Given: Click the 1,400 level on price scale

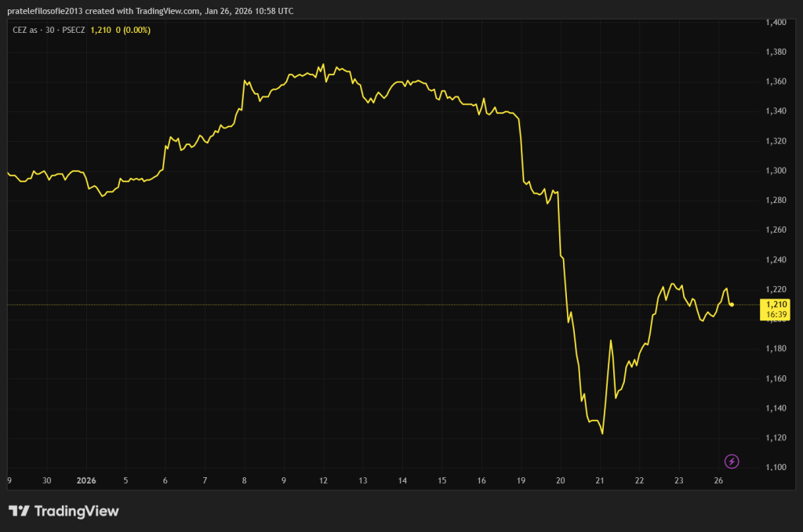Looking at the screenshot, I should [x=775, y=22].
